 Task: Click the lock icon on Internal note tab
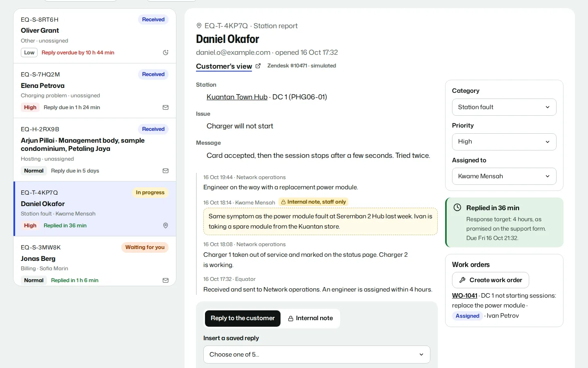pyautogui.click(x=291, y=319)
